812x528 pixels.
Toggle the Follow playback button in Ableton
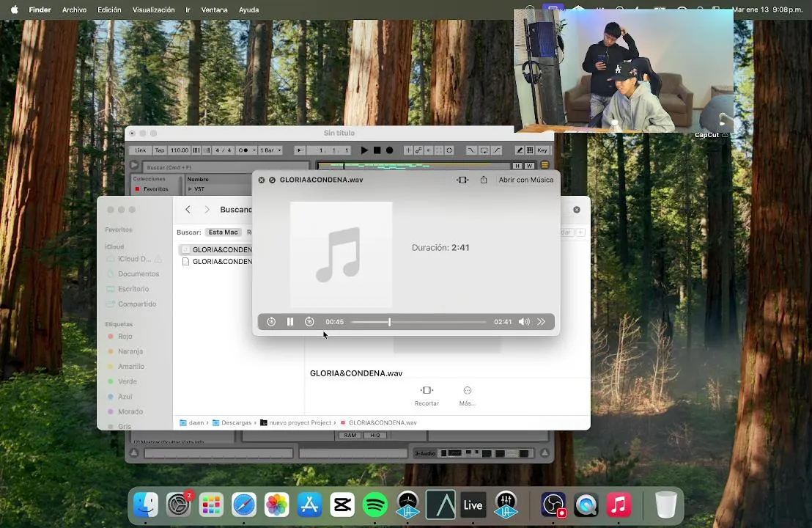tap(299, 150)
